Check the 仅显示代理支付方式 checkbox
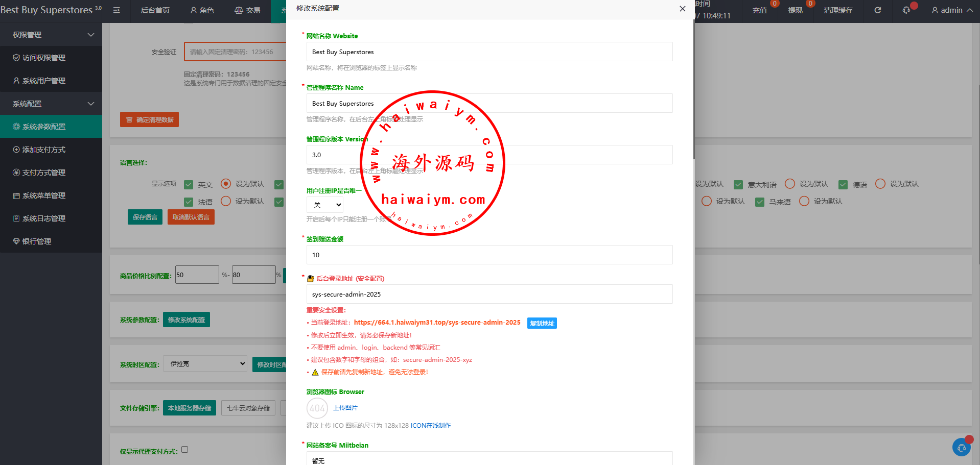This screenshot has width=980, height=465. pyautogui.click(x=185, y=450)
